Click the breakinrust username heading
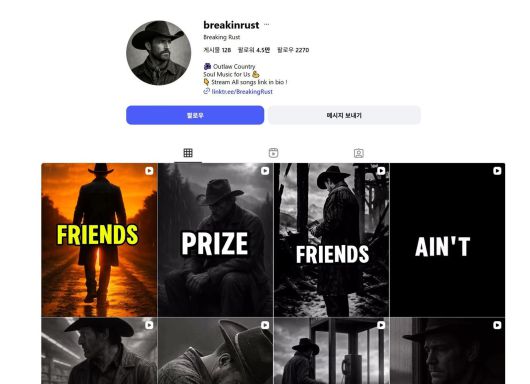The image size is (530, 384). [x=231, y=25]
